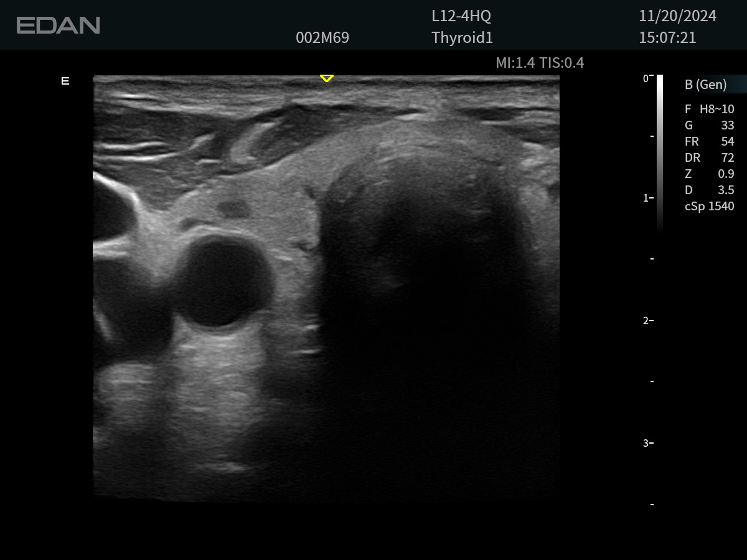Click the frame rate FR 54 parameter
Screen dimensions: 747x560
tap(709, 141)
